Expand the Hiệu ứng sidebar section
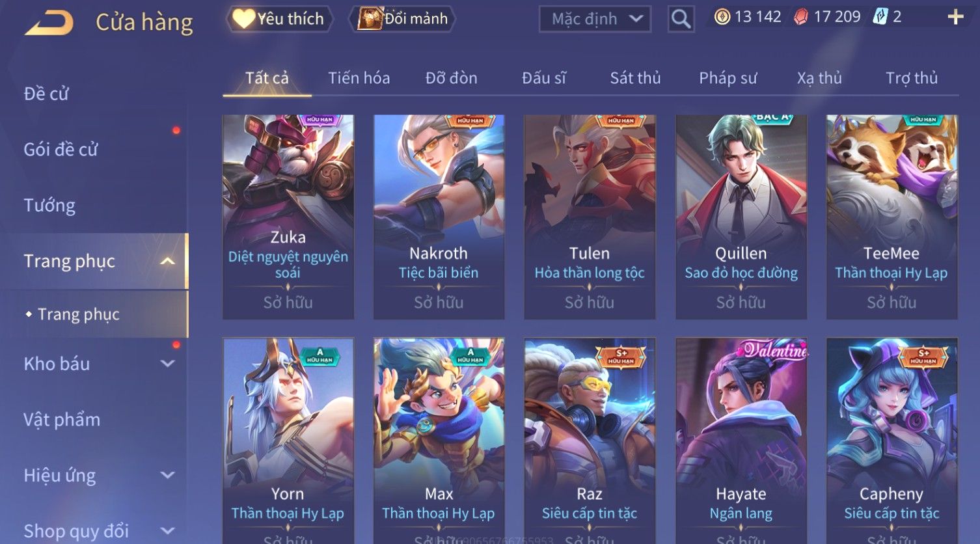The image size is (980, 544). [x=168, y=475]
